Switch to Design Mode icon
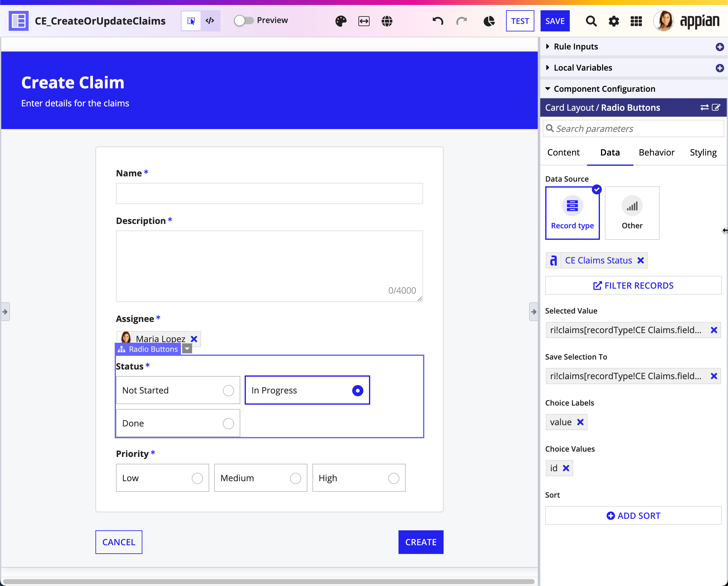The height and width of the screenshot is (586, 728). (x=191, y=21)
